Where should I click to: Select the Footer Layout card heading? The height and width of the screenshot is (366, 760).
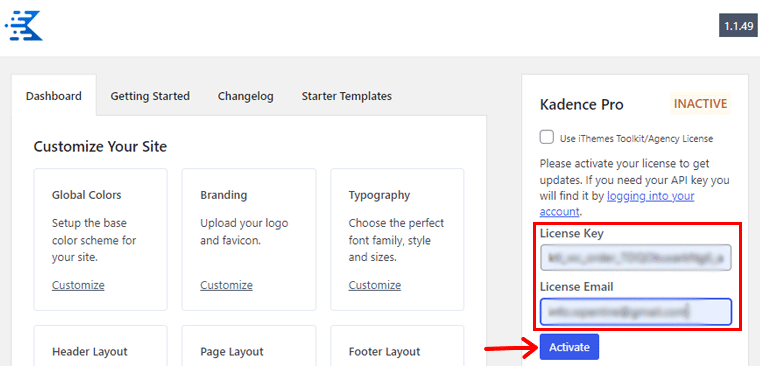[x=384, y=351]
